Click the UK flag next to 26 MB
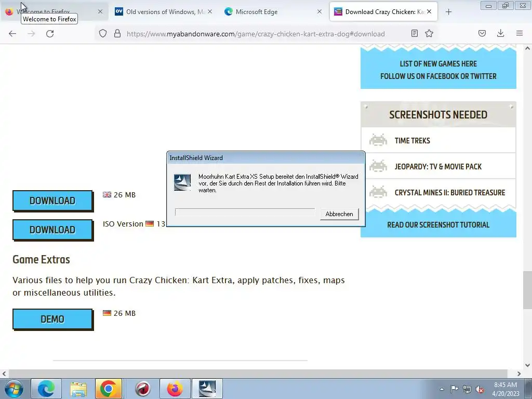Viewport: 532px width, 399px height. (107, 195)
